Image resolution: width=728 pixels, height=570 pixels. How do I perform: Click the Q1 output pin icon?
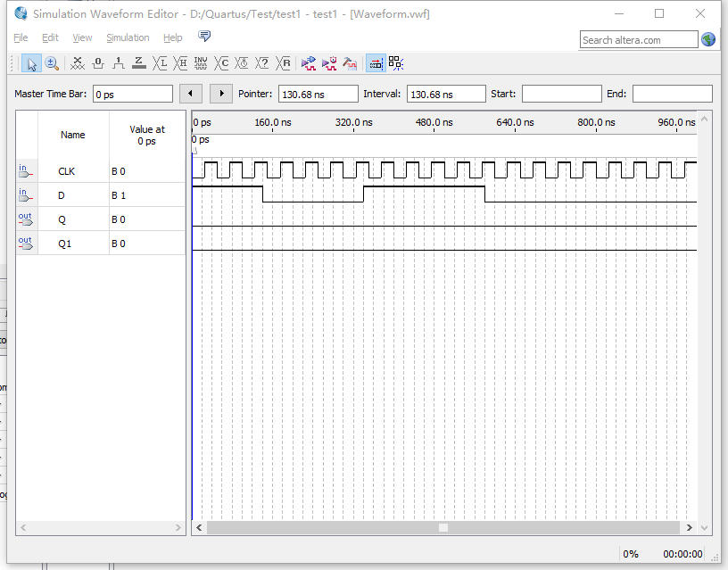25,244
